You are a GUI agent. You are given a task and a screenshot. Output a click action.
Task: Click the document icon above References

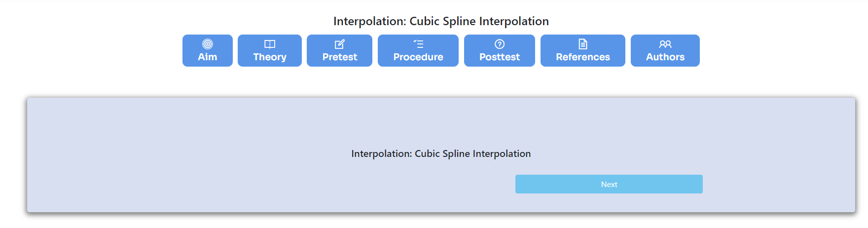pos(583,44)
